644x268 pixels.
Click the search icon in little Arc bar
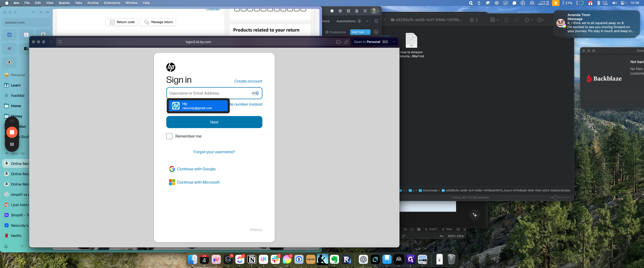(60, 42)
